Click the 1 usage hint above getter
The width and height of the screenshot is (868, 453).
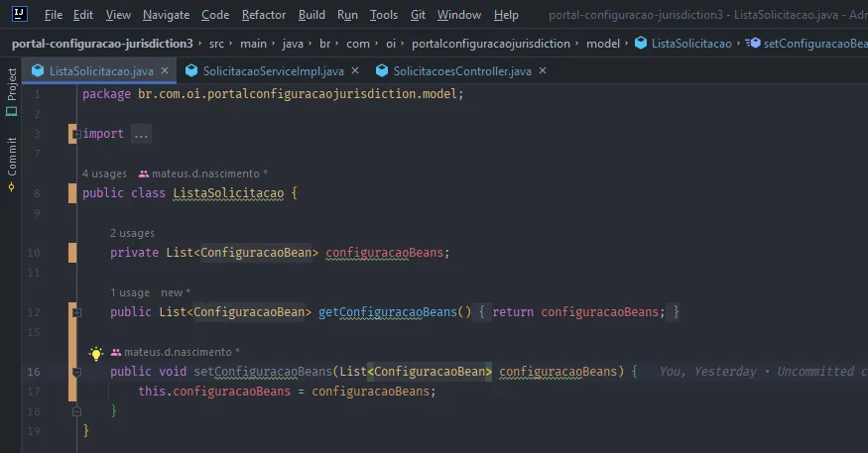click(x=130, y=292)
